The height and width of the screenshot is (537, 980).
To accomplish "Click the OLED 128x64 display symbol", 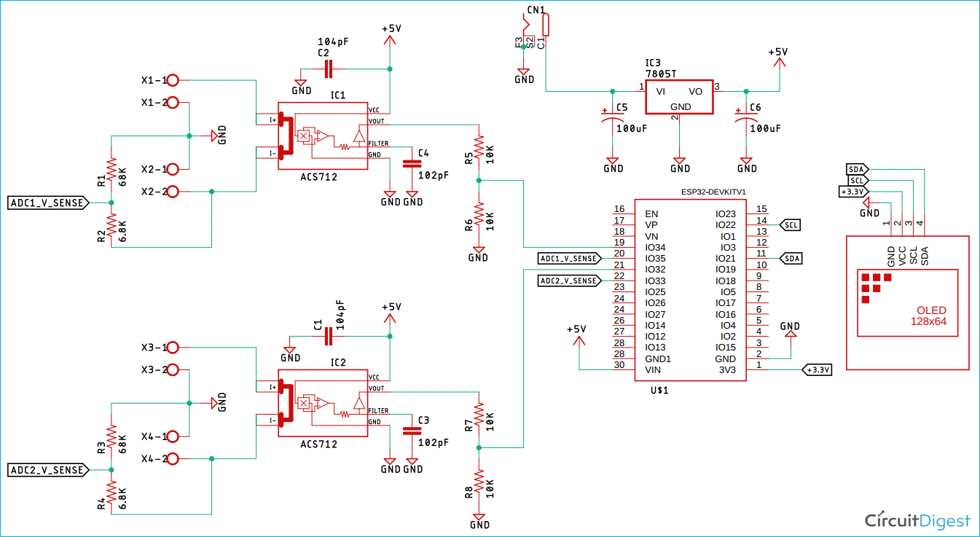I will (x=907, y=302).
